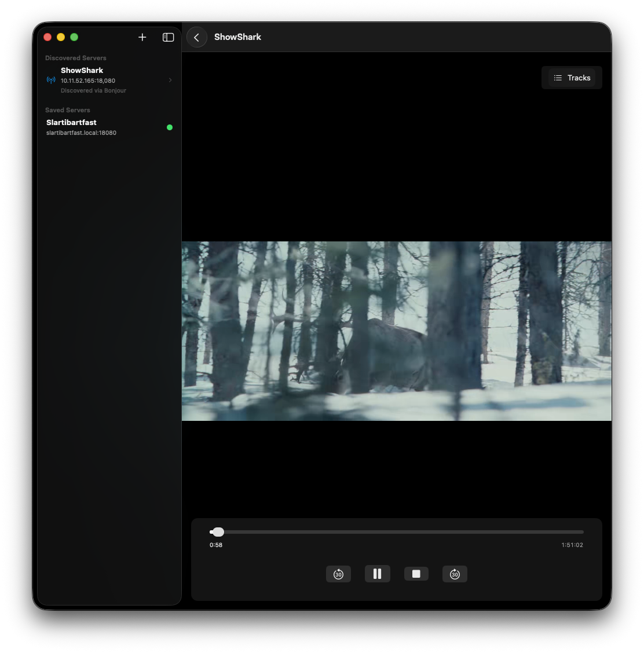The image size is (644, 653).
Task: Click Slartibartfast's green status indicator
Action: point(170,127)
